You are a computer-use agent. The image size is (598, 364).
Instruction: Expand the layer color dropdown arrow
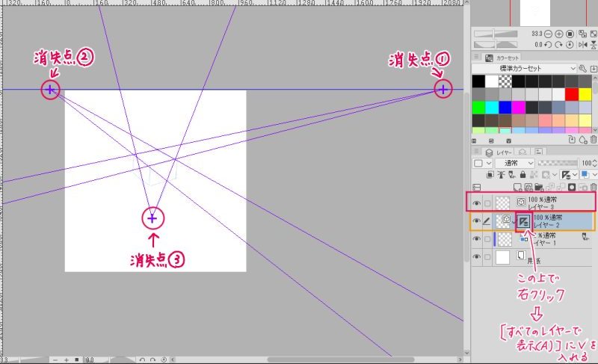pyautogui.click(x=594, y=174)
